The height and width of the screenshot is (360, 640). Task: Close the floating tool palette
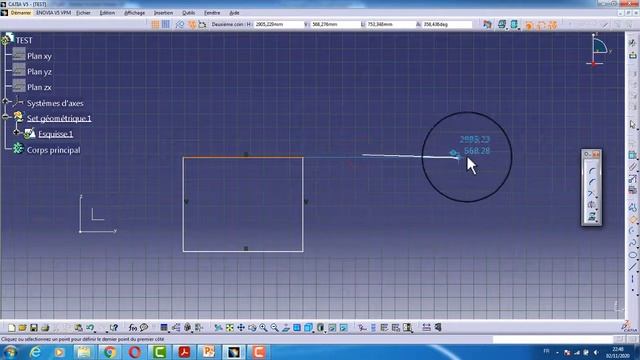tap(596, 154)
